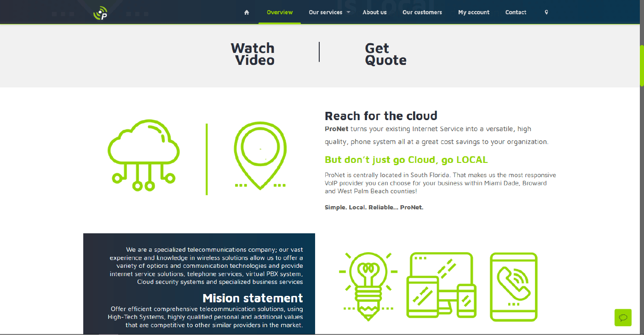Click the Reach for the cloud heading
This screenshot has height=335, width=644.
click(381, 116)
